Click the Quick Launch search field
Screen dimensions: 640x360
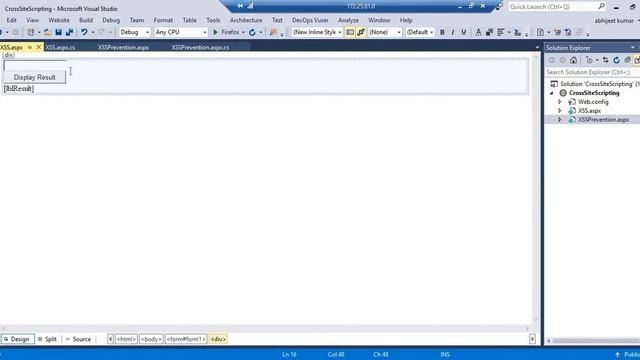[x=553, y=7]
